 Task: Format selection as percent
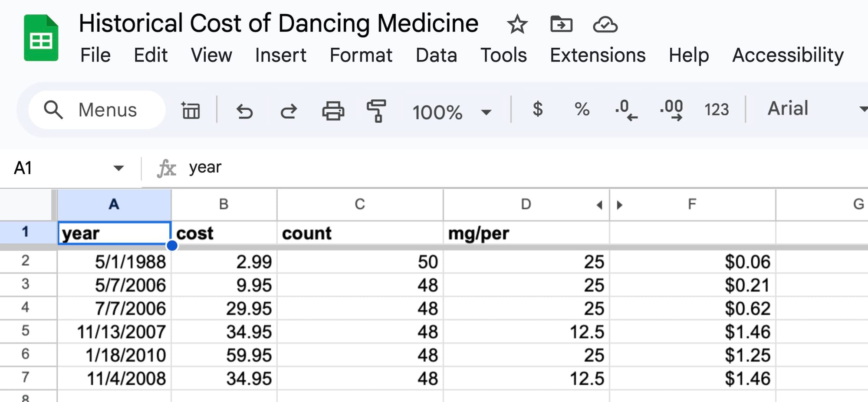[582, 109]
